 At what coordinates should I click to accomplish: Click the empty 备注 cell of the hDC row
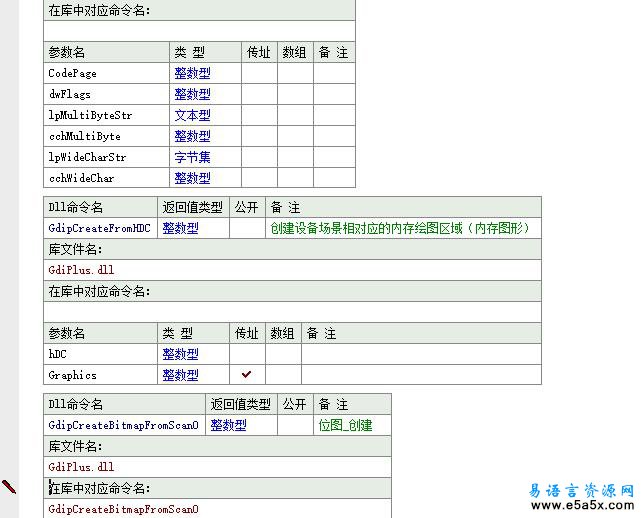(x=422, y=354)
